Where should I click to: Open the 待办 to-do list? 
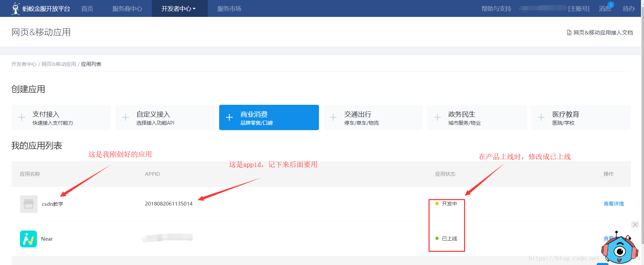(629, 8)
